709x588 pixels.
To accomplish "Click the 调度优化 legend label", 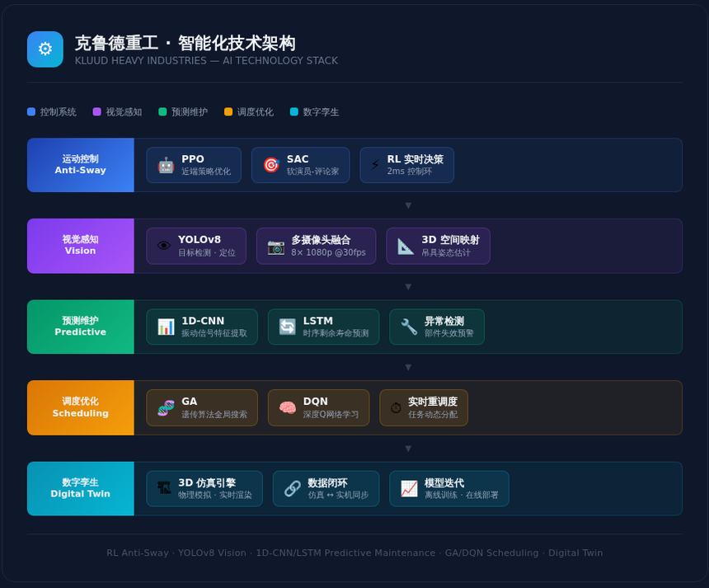I will 255,111.
